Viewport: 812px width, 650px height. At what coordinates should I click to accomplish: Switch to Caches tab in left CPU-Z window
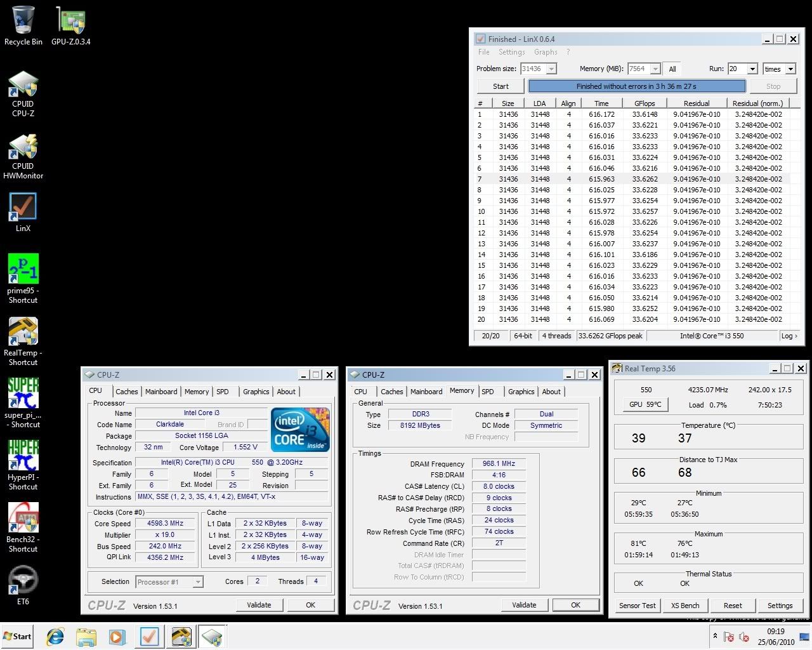click(127, 392)
